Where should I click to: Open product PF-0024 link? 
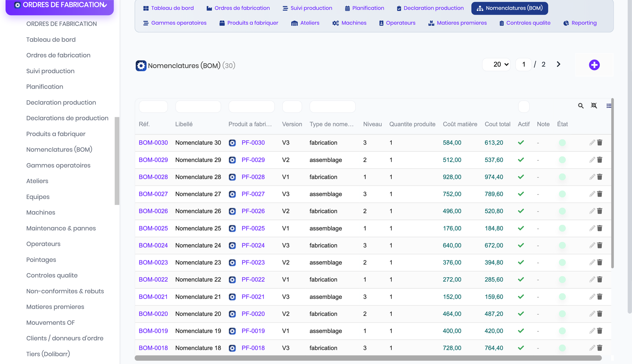point(253,245)
